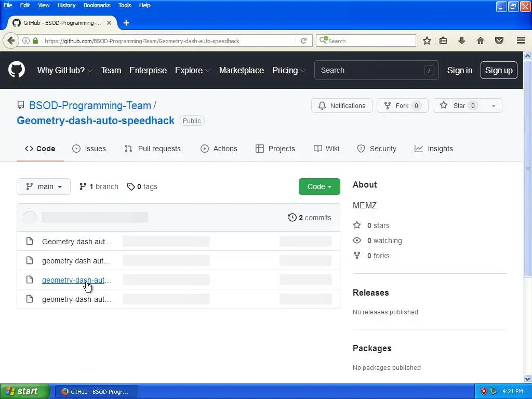
Task: Click the Windows start button
Action: (x=25, y=391)
